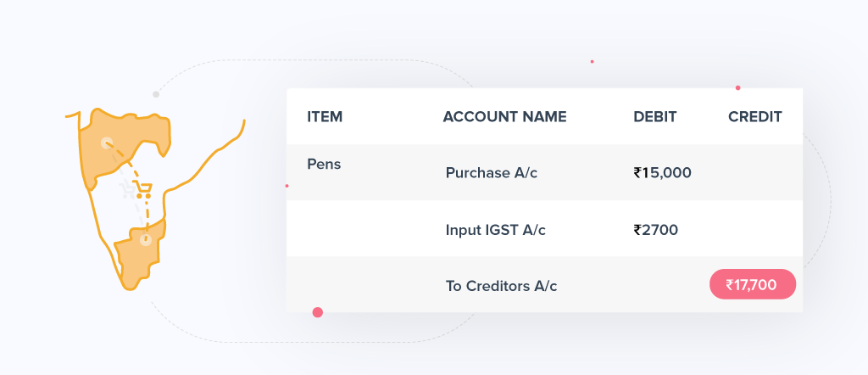Click the small pink dot above the table
The height and width of the screenshot is (375, 868).
592,61
